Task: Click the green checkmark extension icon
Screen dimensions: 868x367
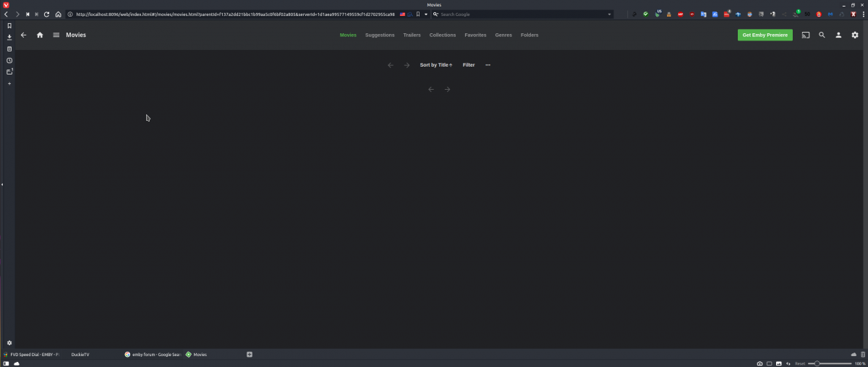Action: pyautogui.click(x=646, y=14)
